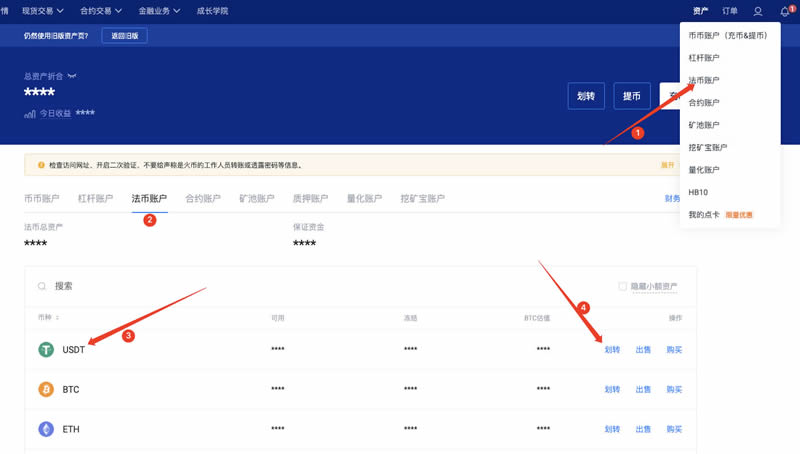
Task: Click the warning icon in the notice banner
Action: tap(41, 165)
